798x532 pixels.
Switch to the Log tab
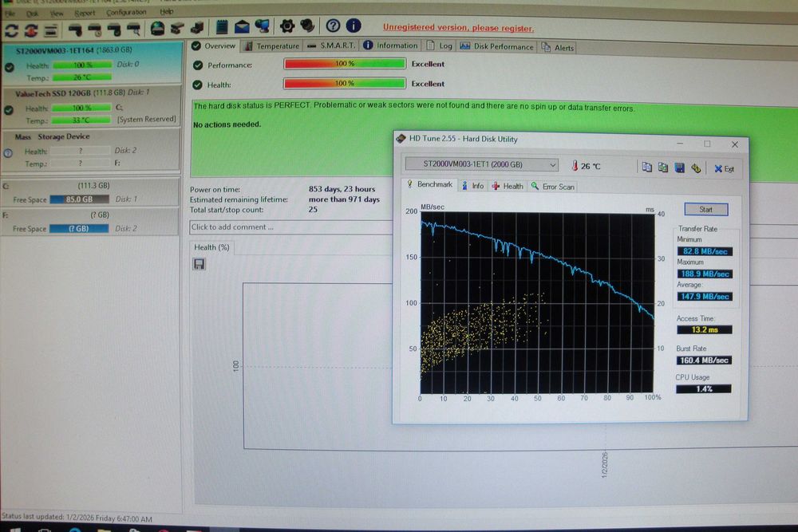[439, 45]
